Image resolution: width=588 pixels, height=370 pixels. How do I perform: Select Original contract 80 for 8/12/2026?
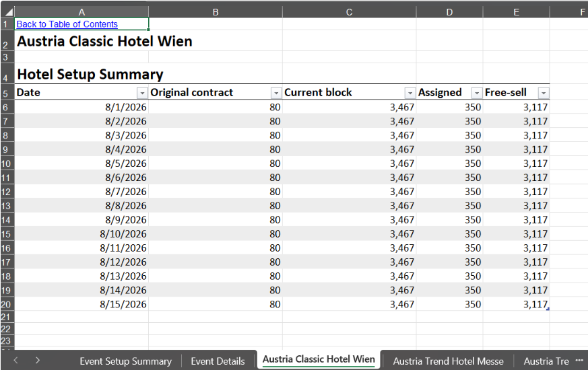216,262
